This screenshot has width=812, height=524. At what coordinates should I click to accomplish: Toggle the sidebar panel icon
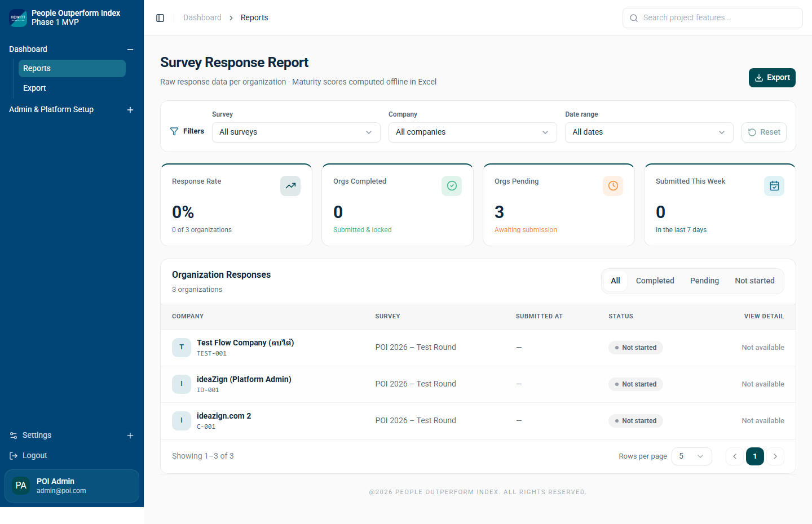[160, 18]
